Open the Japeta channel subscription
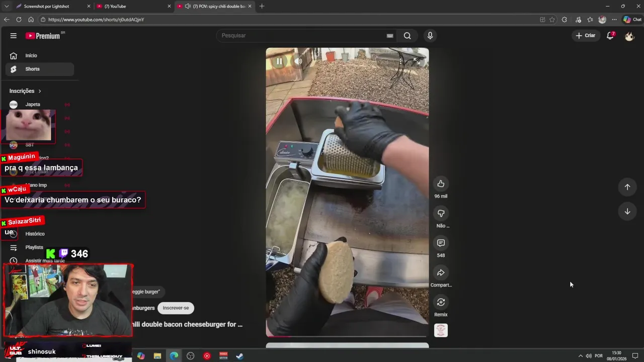 [40, 105]
